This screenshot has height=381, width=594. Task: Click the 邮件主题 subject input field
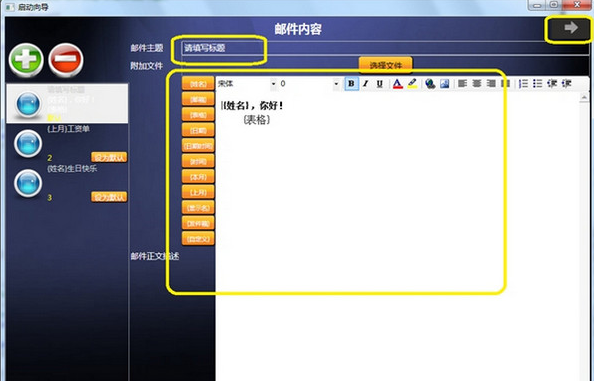385,48
